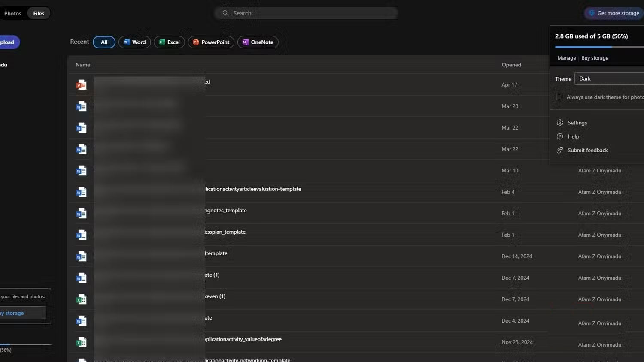Enable Always use dark theme for photos
Viewport: 644px width, 362px height.
click(559, 97)
